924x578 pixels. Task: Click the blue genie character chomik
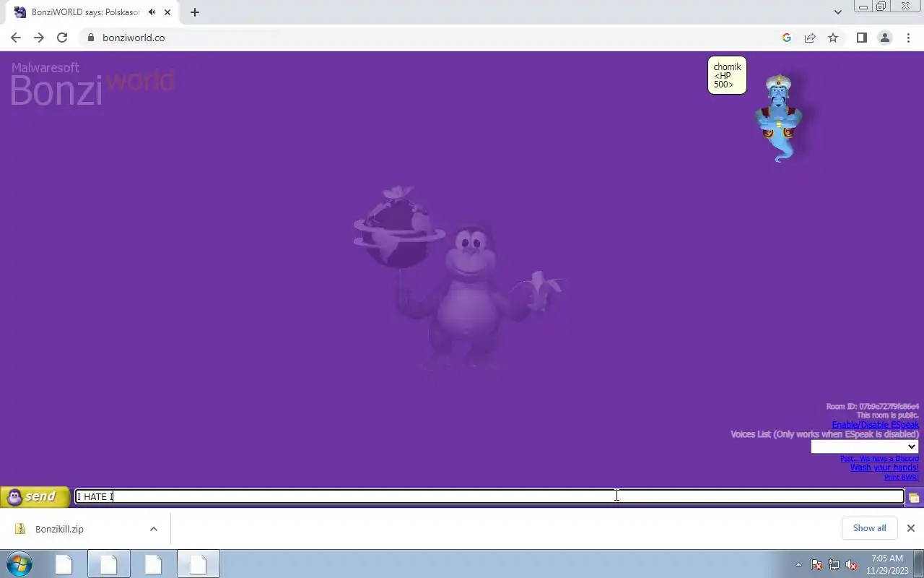tap(778, 118)
